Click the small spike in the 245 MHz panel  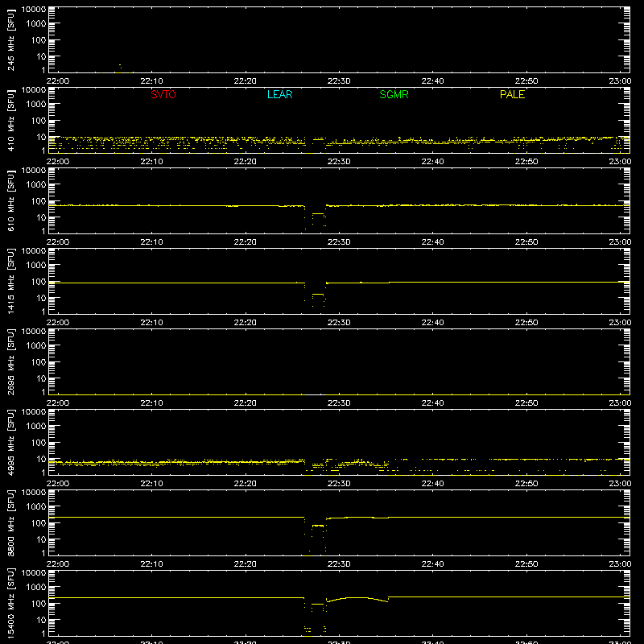click(120, 67)
